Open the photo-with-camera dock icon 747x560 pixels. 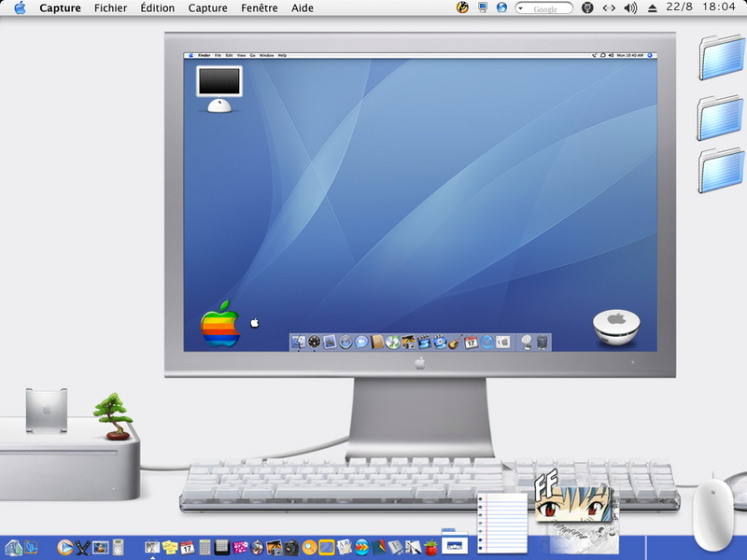pos(274,548)
